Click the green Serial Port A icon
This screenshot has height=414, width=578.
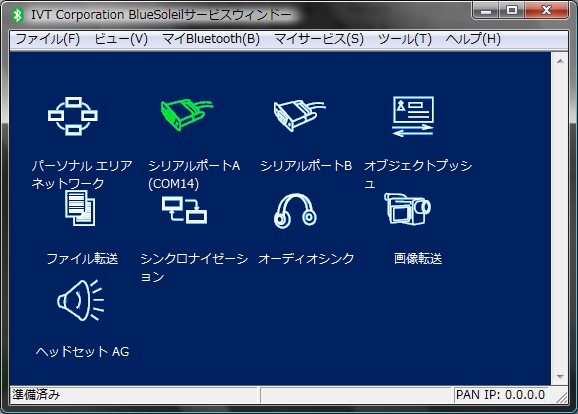click(x=187, y=114)
